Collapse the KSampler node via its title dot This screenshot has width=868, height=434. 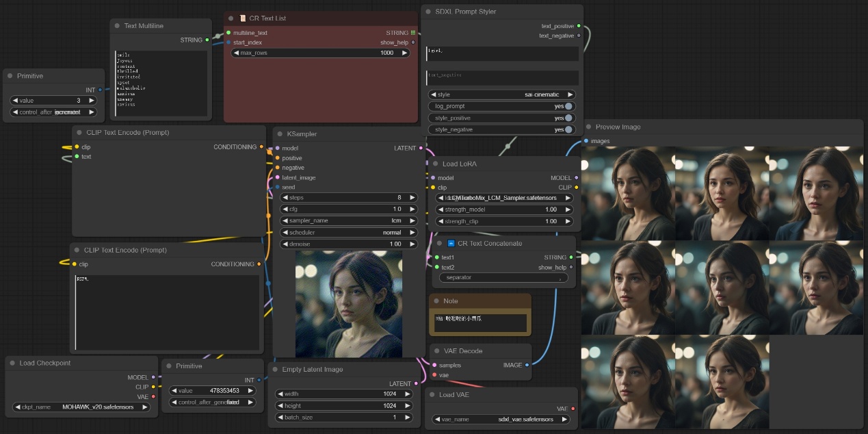tap(279, 134)
